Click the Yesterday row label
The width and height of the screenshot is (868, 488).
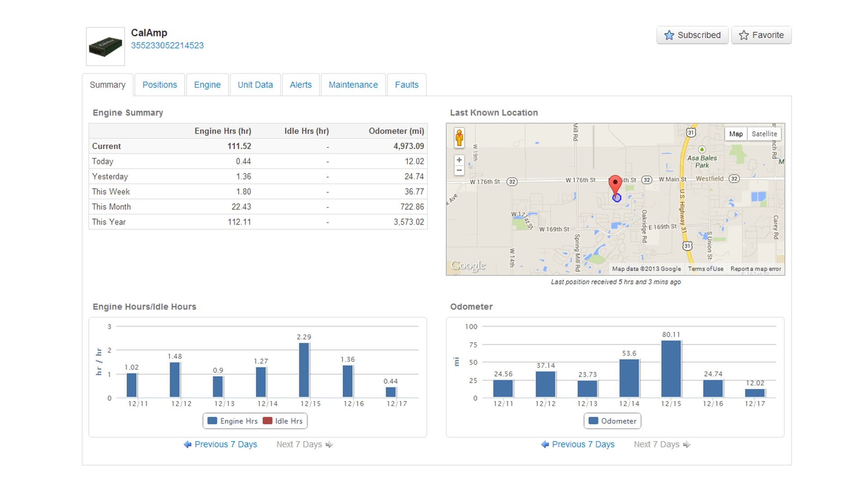pos(110,177)
